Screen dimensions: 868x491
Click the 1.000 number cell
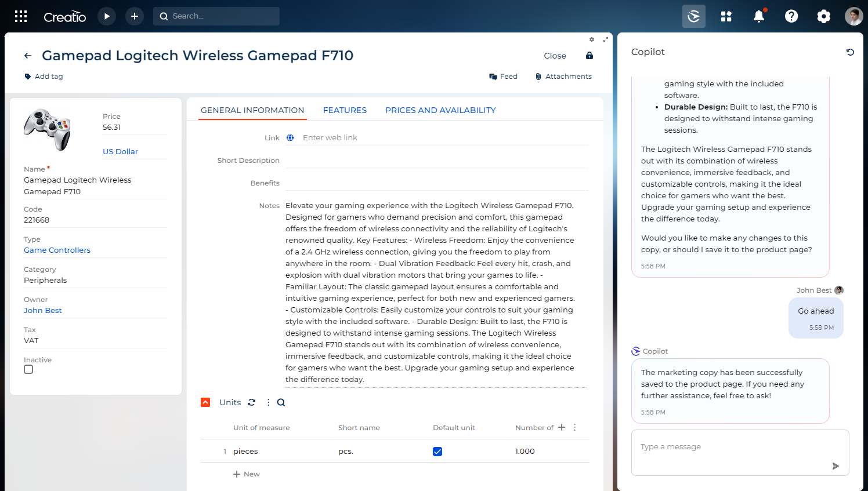[x=525, y=452]
